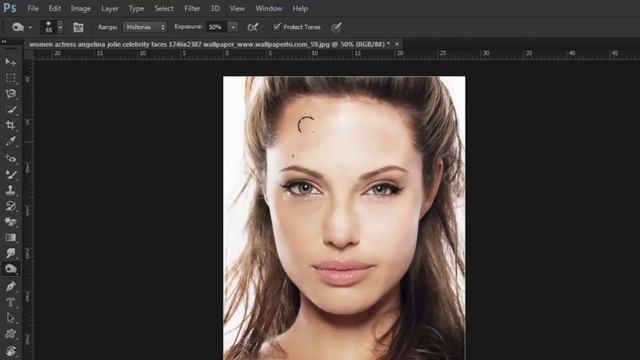Screen dimensions: 640x360
Task: Click the Exposure 50% input field
Action: click(x=217, y=27)
